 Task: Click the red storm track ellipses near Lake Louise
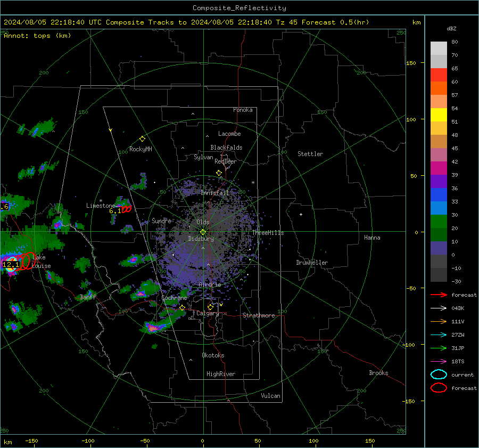[x=26, y=260]
